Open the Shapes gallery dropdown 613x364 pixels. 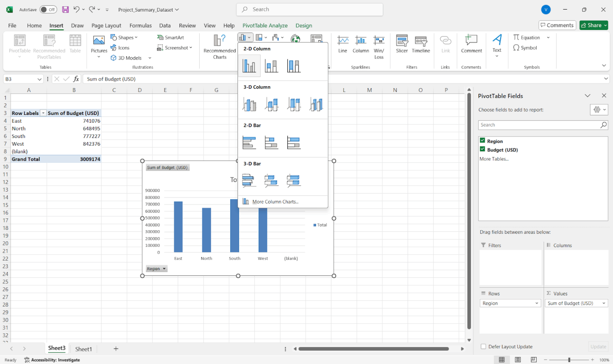125,37
